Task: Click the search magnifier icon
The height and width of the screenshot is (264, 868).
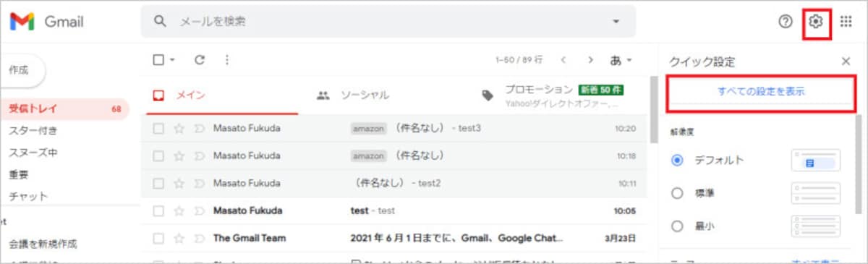Action: pyautogui.click(x=161, y=21)
